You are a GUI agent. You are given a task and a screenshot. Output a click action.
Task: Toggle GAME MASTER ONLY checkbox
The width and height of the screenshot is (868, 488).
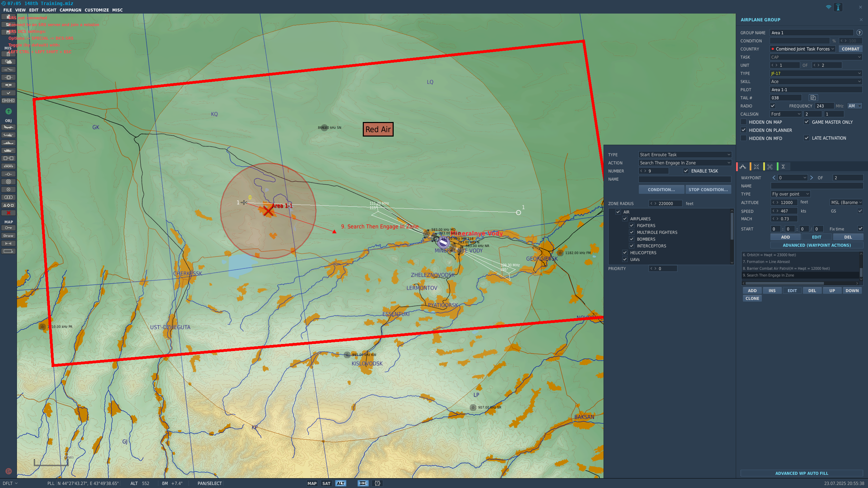click(807, 122)
